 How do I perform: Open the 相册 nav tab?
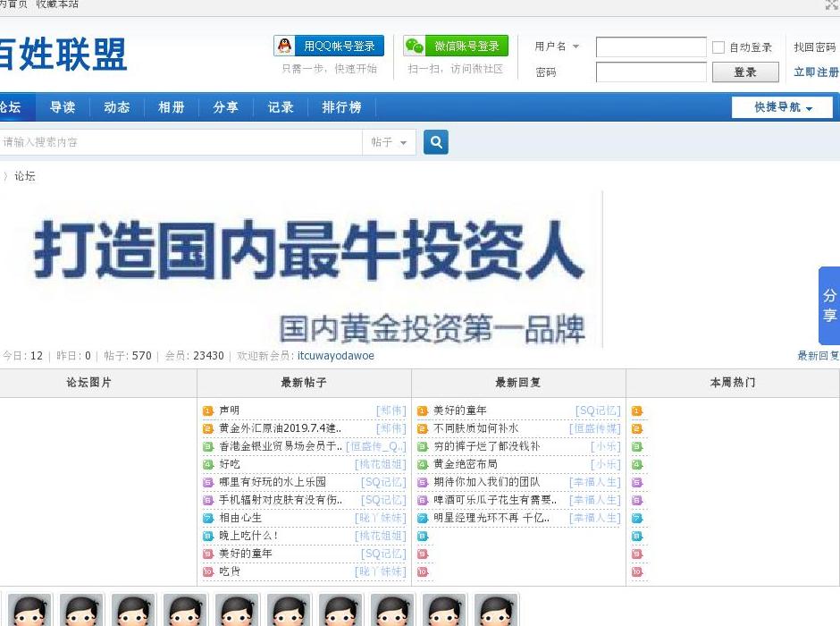coord(172,107)
